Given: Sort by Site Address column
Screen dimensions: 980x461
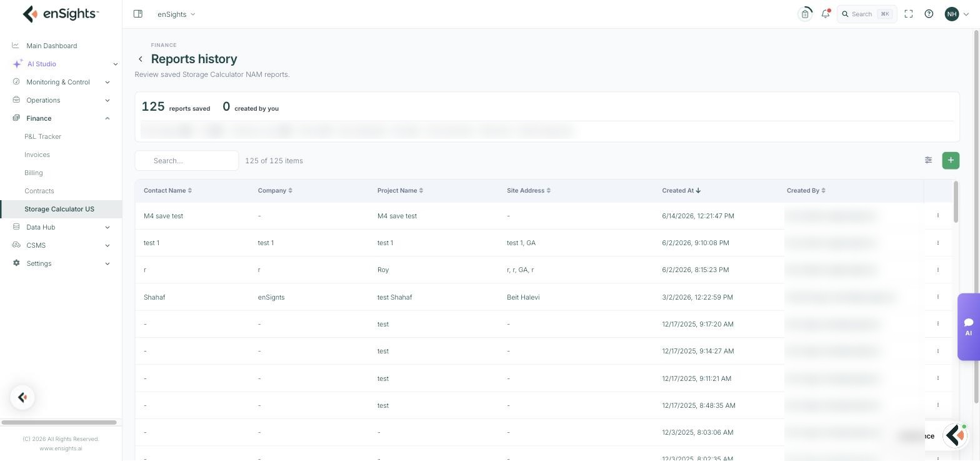Looking at the screenshot, I should tap(529, 190).
